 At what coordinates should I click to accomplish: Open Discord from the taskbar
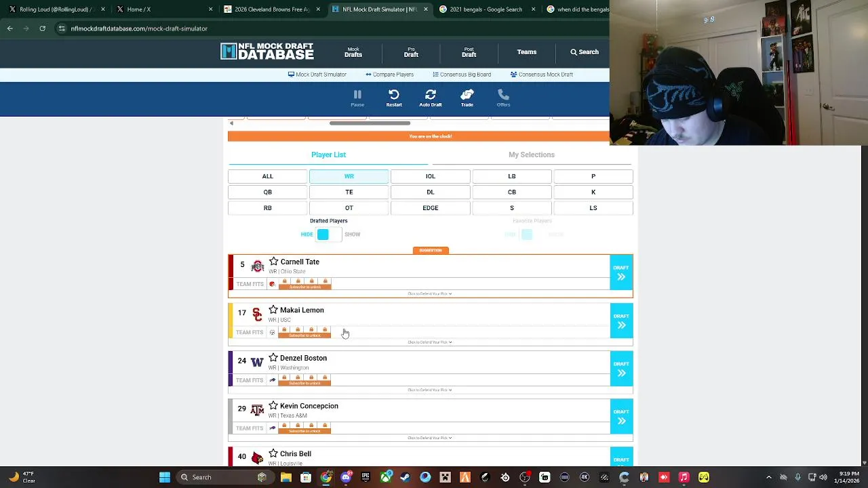[x=346, y=477]
